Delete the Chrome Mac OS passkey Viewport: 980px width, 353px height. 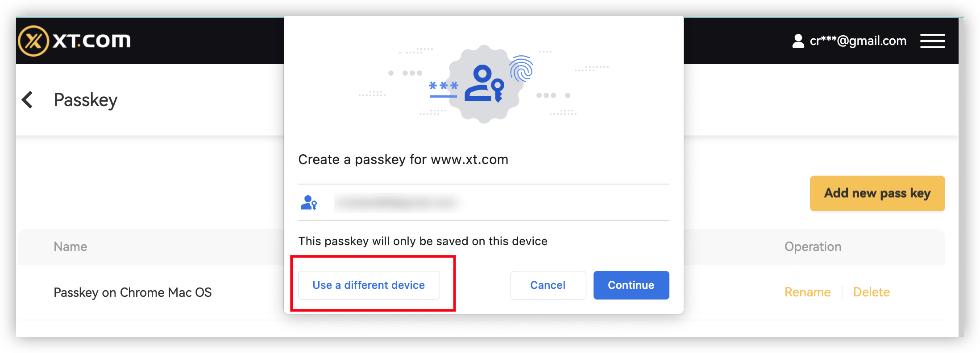[x=871, y=292]
